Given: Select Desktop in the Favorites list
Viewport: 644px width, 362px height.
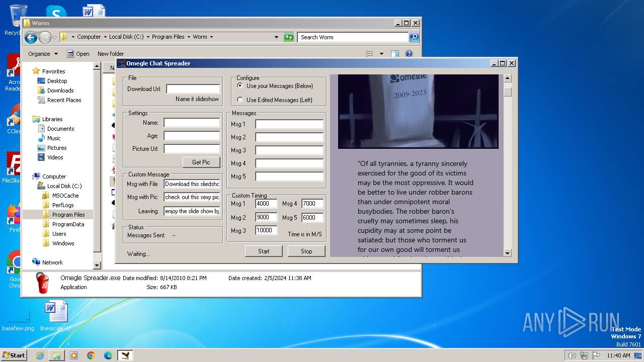Looking at the screenshot, I should pos(57,81).
